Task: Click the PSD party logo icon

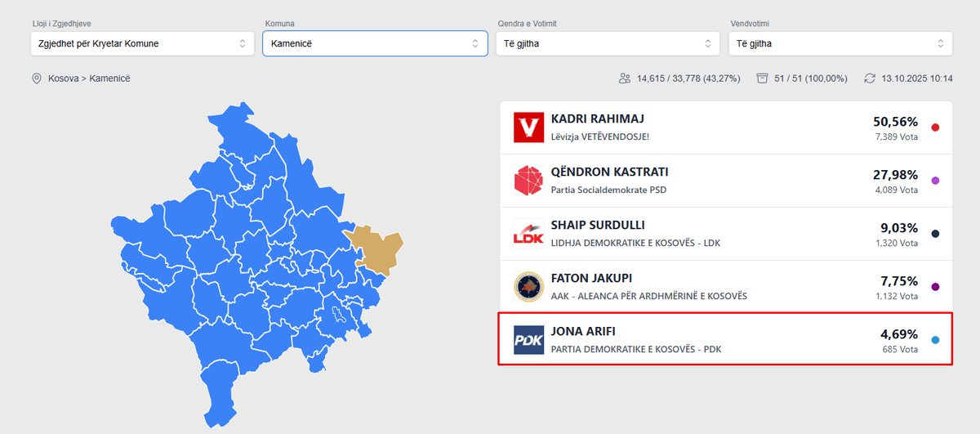Action: 528,181
